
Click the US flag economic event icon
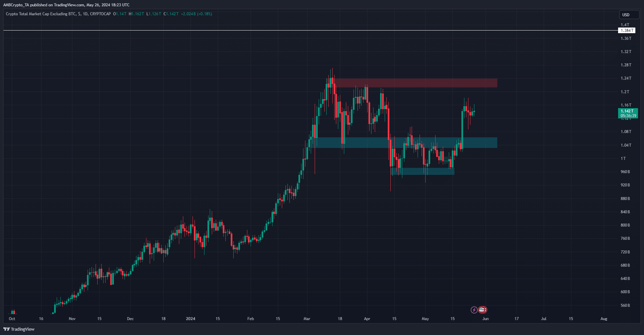click(x=482, y=310)
